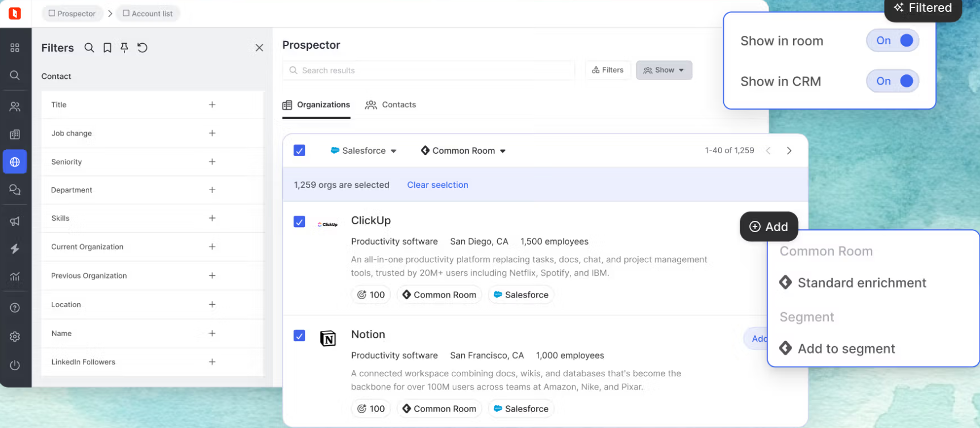
Task: Open the ClickUp organization name
Action: click(371, 220)
